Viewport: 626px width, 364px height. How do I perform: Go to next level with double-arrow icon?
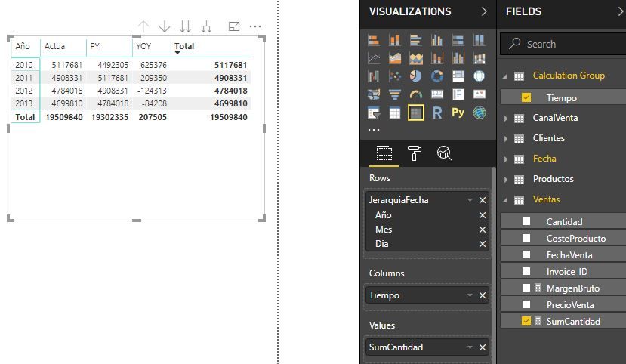click(185, 26)
